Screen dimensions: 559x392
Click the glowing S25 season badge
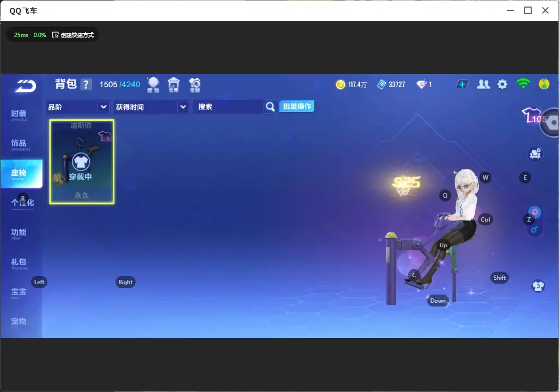[406, 184]
